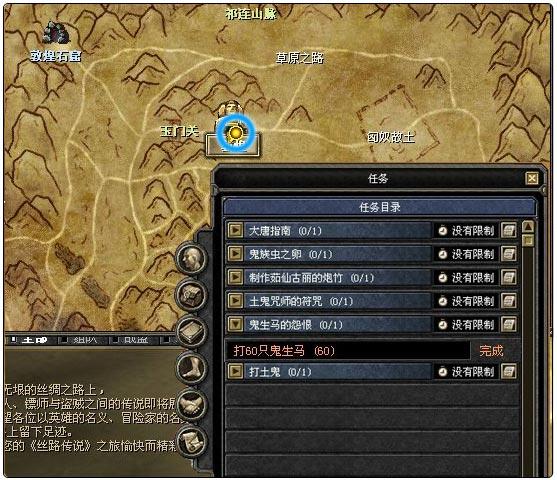Toggle the first chat channel checkbox
557x480 pixels.
click(13, 340)
